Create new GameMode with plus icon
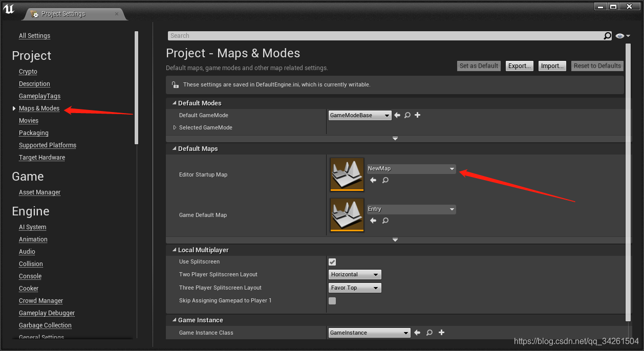Screen dimensions: 644x351 tap(418, 115)
